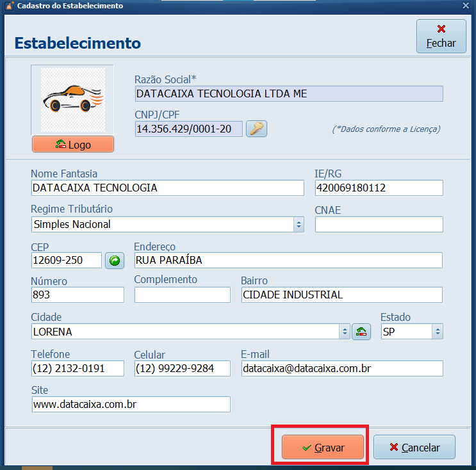Click the IE/RG field
476x470 pixels.
pos(379,188)
